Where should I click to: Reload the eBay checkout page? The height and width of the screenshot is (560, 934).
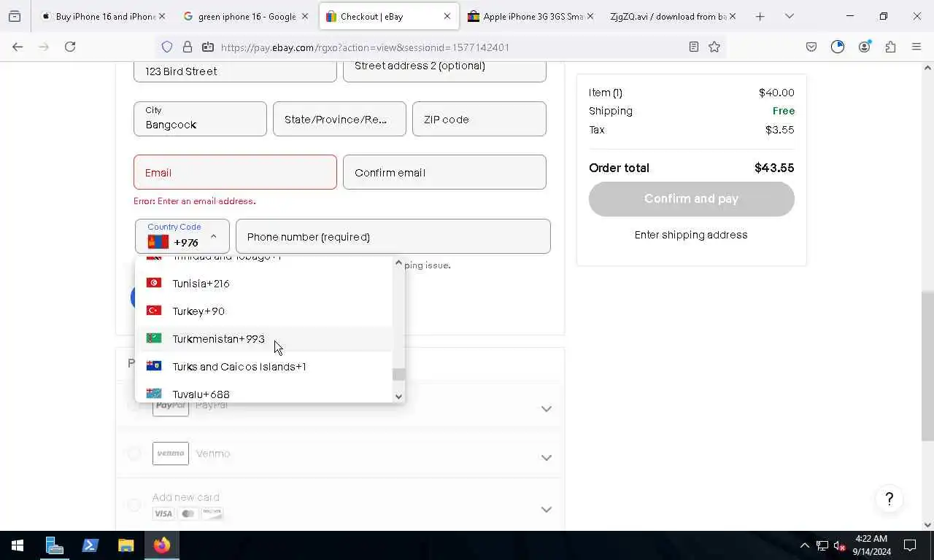70,47
